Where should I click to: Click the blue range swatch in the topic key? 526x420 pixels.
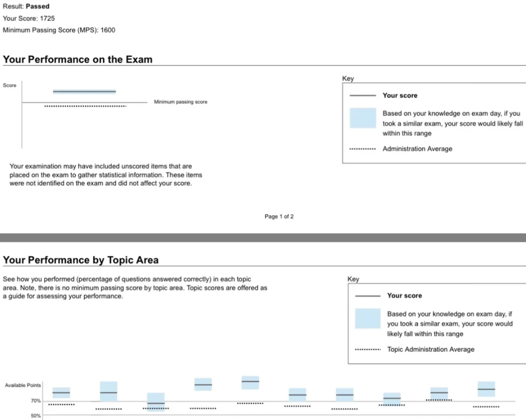pyautogui.click(x=367, y=318)
